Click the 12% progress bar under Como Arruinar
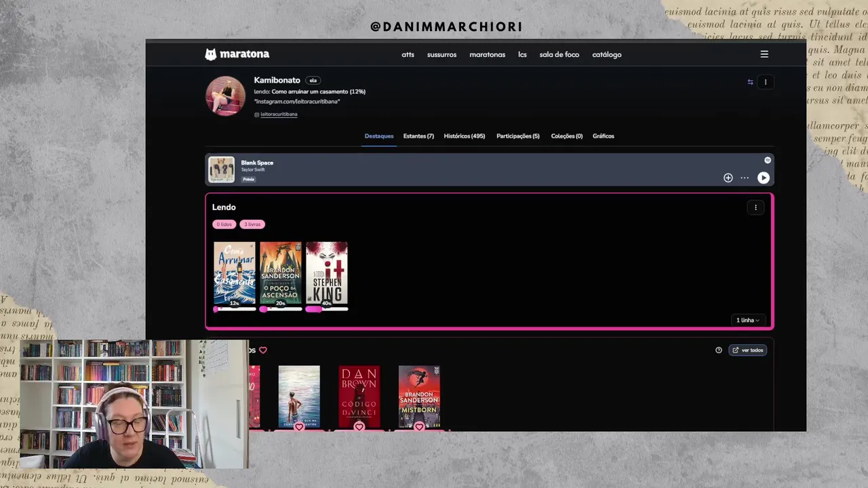 pos(235,309)
